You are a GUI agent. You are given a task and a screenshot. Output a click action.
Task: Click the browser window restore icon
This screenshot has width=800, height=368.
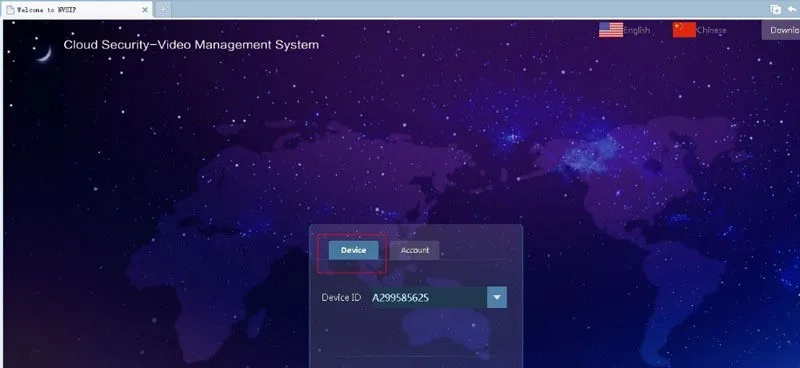[776, 9]
